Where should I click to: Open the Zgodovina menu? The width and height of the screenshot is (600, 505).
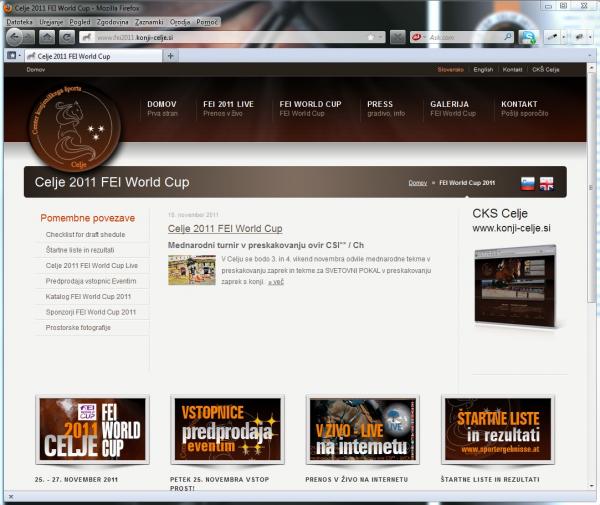112,21
